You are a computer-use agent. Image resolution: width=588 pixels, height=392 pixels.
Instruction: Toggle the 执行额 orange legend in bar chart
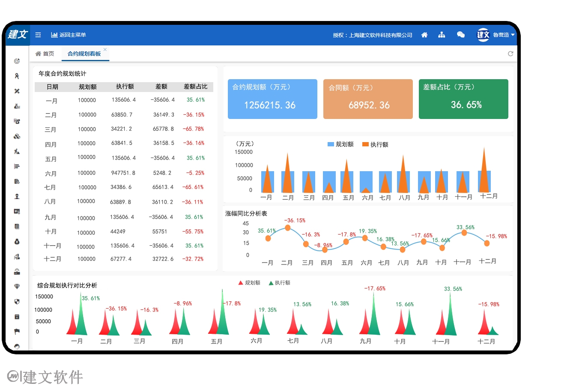[375, 145]
